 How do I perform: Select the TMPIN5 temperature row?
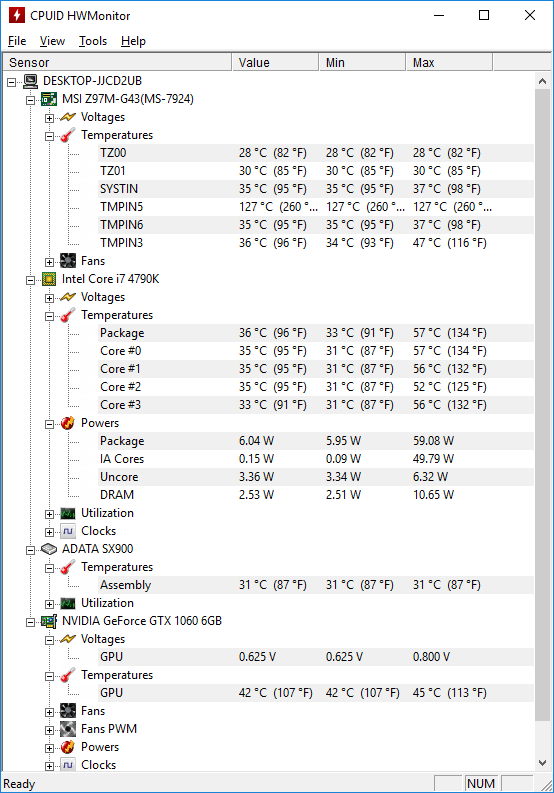click(x=316, y=207)
